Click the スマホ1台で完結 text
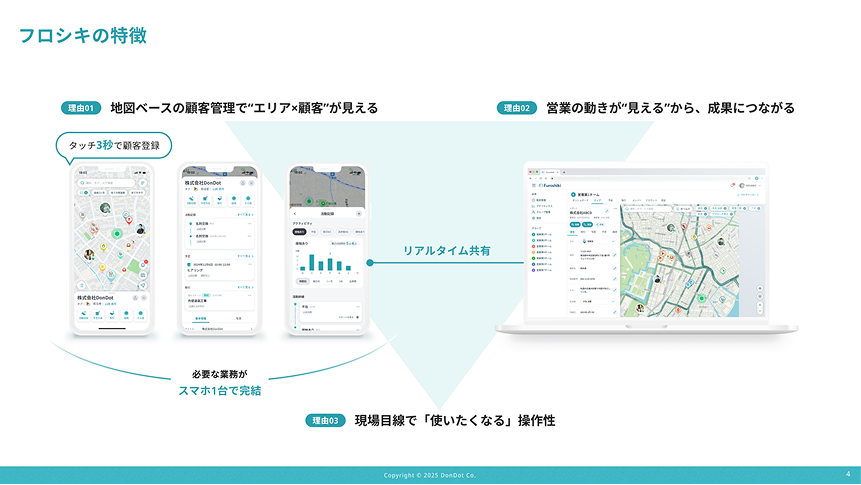Image resolution: width=861 pixels, height=485 pixels. [220, 391]
